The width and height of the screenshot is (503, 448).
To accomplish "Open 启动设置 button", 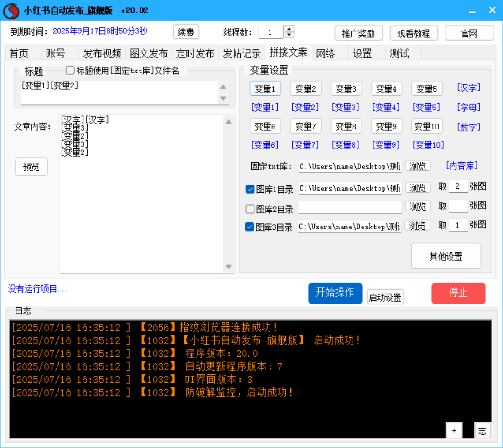I will click(x=385, y=297).
